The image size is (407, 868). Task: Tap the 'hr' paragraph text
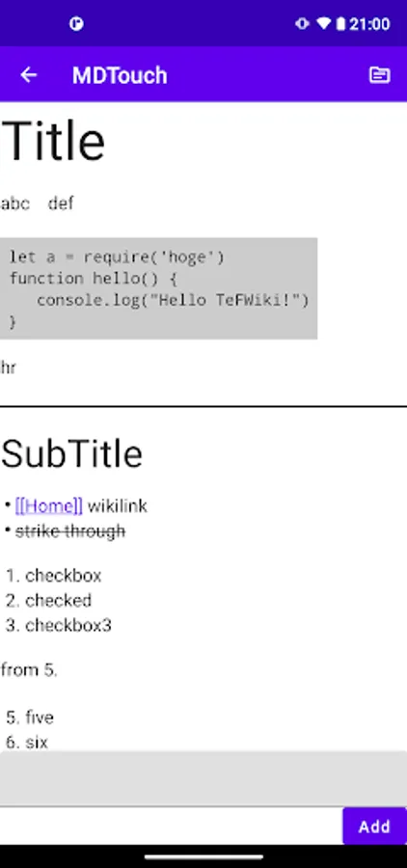point(9,367)
